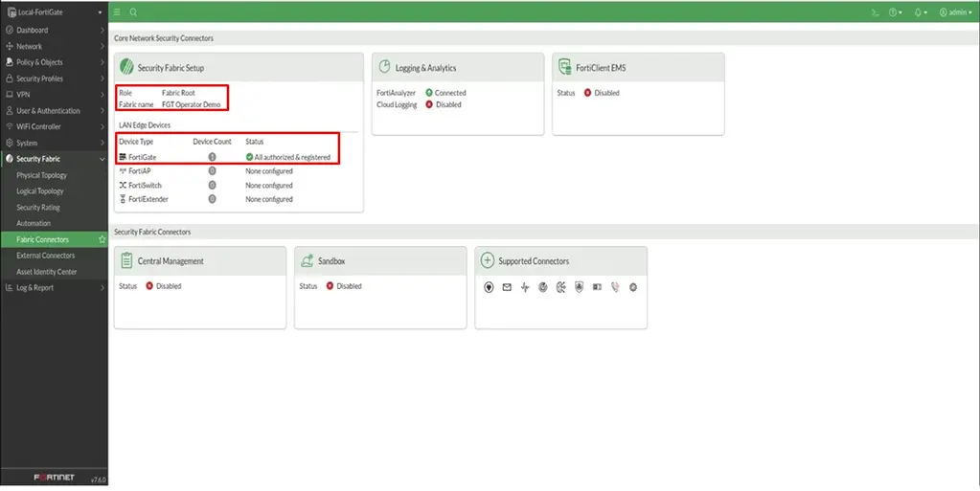
Task: Click 'All authorized & registered' status text
Action: pyautogui.click(x=292, y=157)
